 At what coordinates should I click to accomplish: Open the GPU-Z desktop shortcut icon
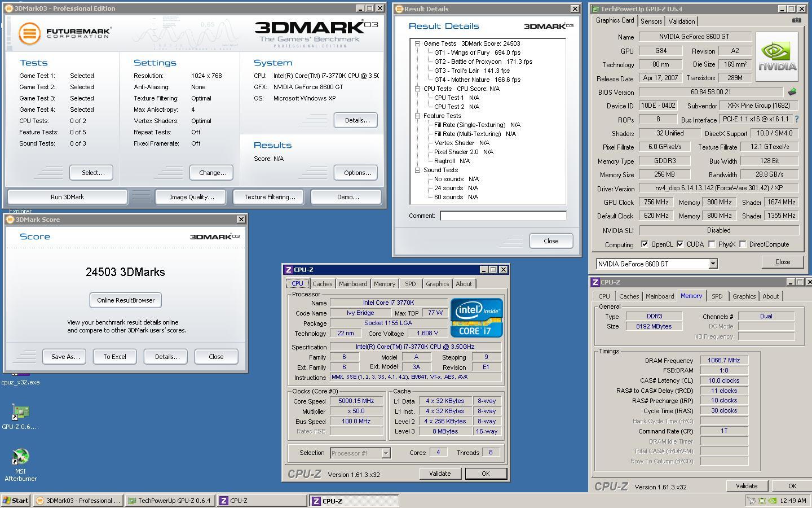[20, 411]
